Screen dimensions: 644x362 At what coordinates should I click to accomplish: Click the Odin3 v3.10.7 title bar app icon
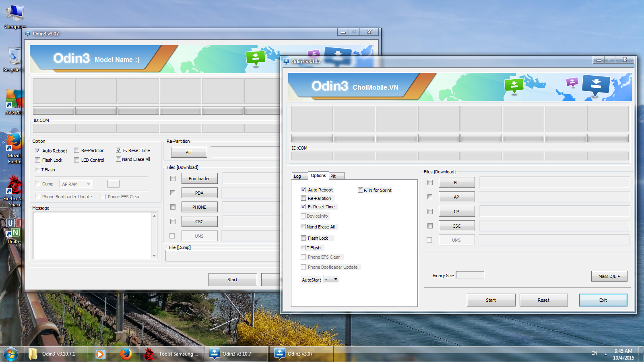pyautogui.click(x=286, y=62)
